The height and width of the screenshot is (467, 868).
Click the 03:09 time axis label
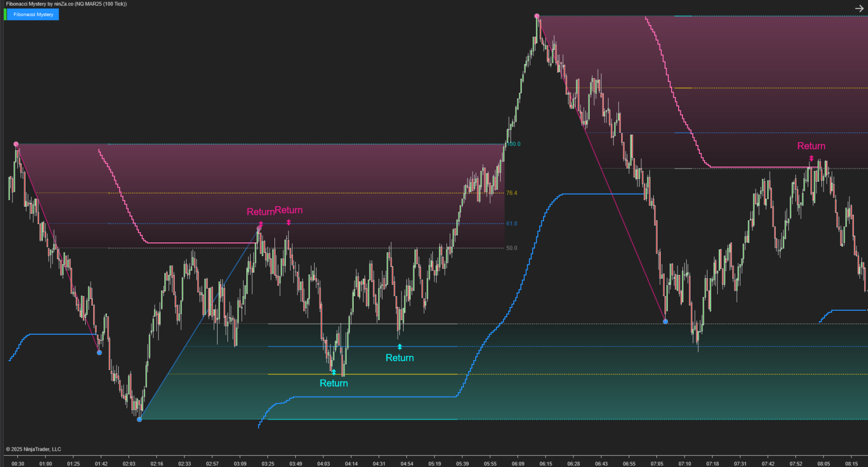[x=240, y=464]
